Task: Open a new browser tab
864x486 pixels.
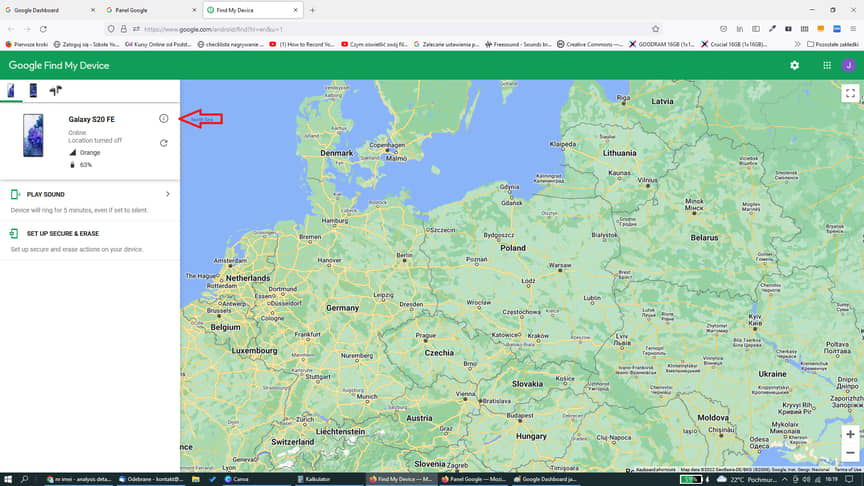Action: pos(312,10)
